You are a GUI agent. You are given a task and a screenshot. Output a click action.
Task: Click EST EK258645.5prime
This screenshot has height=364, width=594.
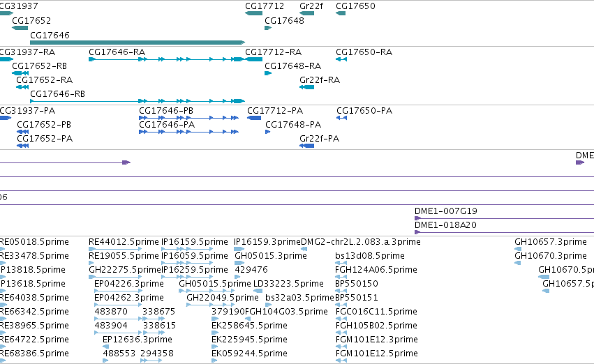coord(249,326)
